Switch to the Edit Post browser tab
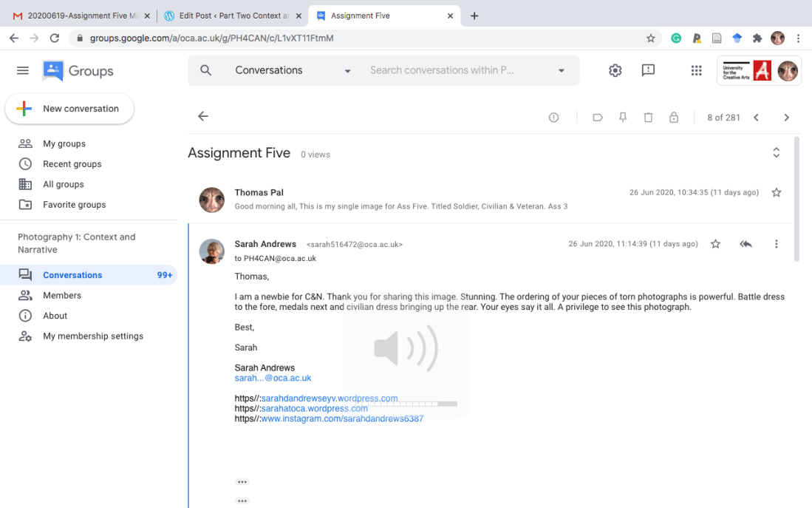 pyautogui.click(x=231, y=16)
